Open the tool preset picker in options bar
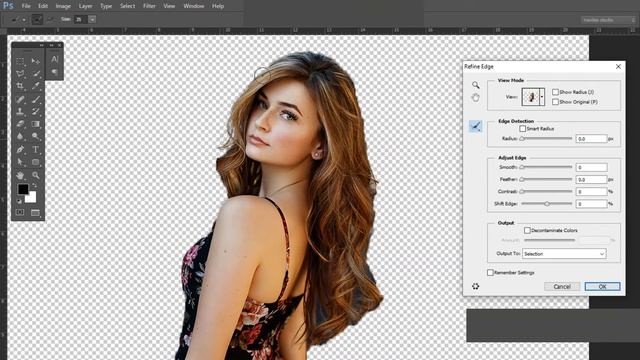640x360 pixels. (x=18, y=19)
